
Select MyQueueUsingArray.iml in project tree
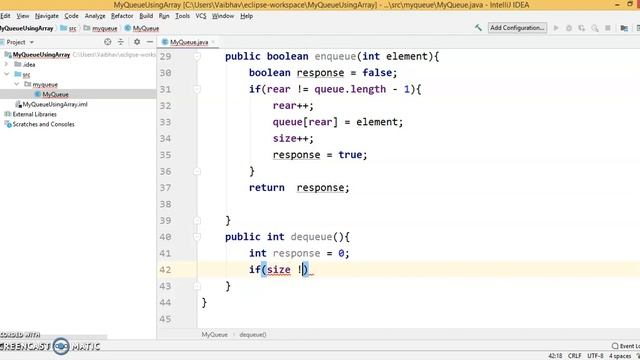coord(55,104)
